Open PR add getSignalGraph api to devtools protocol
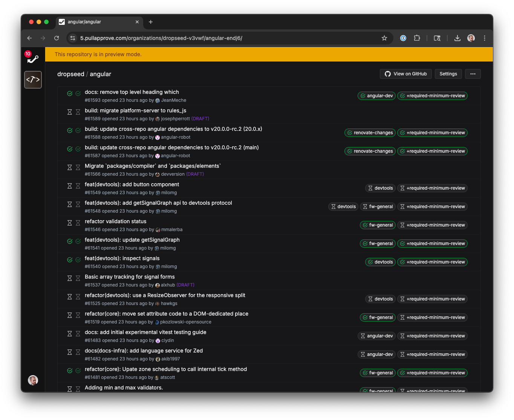The image size is (514, 420). click(158, 203)
